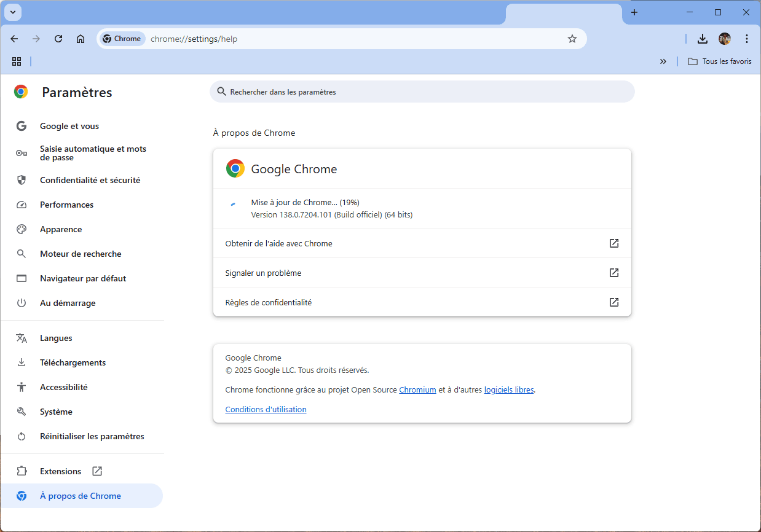Open the tab search dropdown arrow
Image resolution: width=761 pixels, height=532 pixels.
13,12
